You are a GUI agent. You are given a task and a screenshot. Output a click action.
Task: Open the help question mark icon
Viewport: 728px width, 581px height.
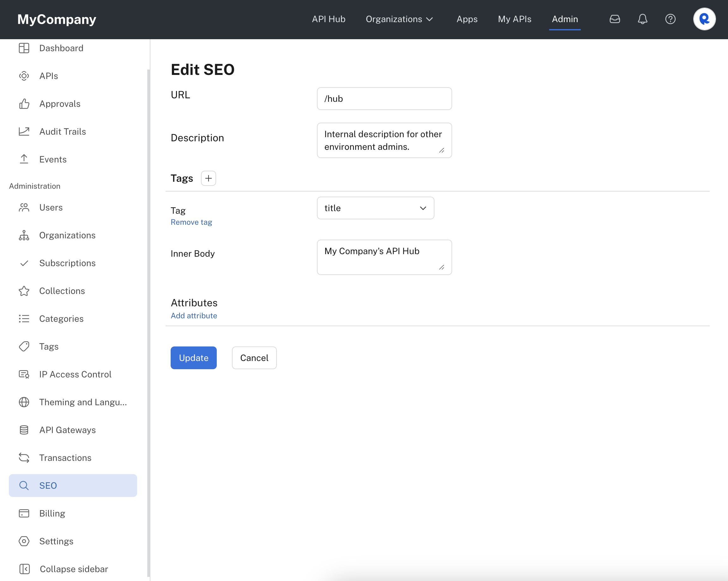[x=670, y=19]
